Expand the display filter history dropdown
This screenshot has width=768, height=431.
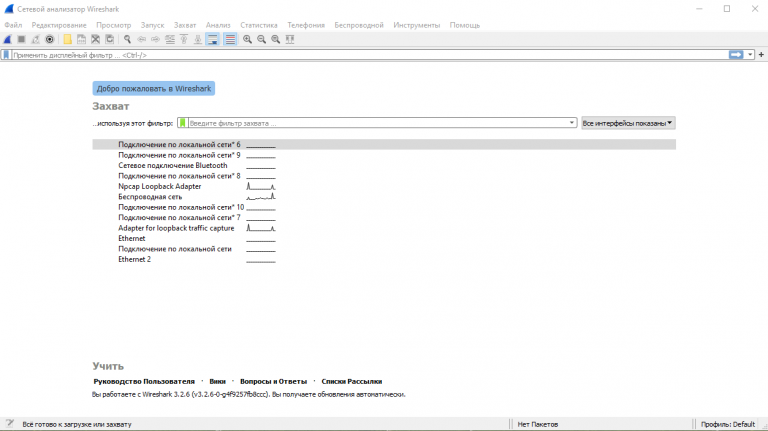pyautogui.click(x=750, y=55)
